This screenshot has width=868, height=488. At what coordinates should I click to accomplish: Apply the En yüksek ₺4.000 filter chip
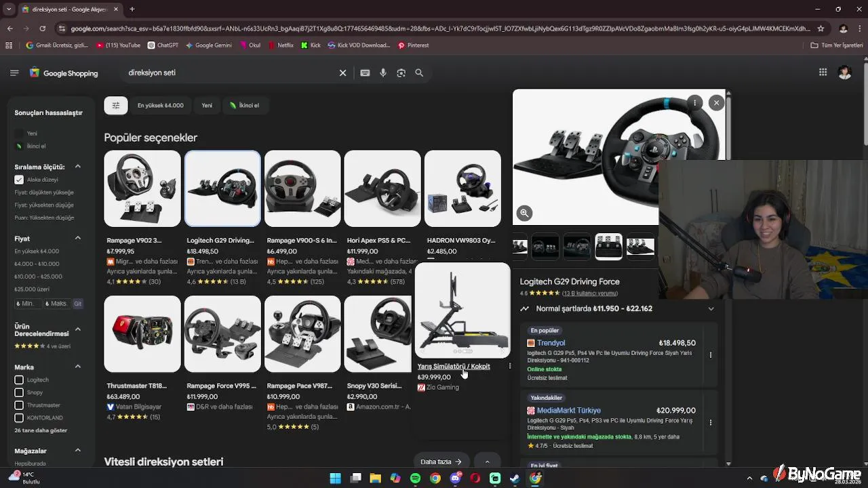(160, 105)
